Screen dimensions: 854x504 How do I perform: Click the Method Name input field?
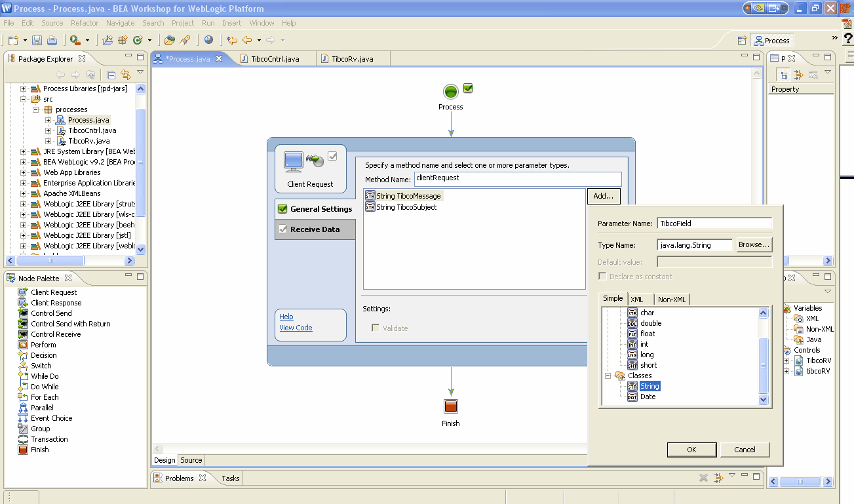(517, 179)
